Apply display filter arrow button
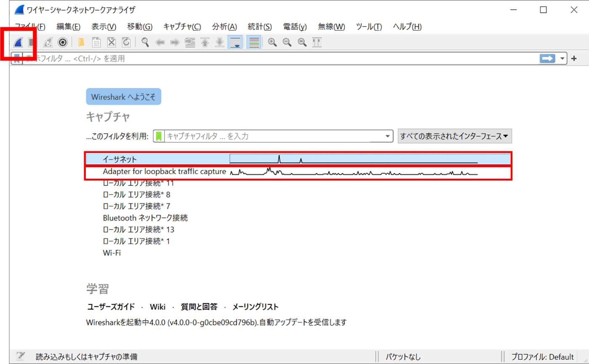Image resolution: width=589 pixels, height=364 pixels. coord(548,58)
